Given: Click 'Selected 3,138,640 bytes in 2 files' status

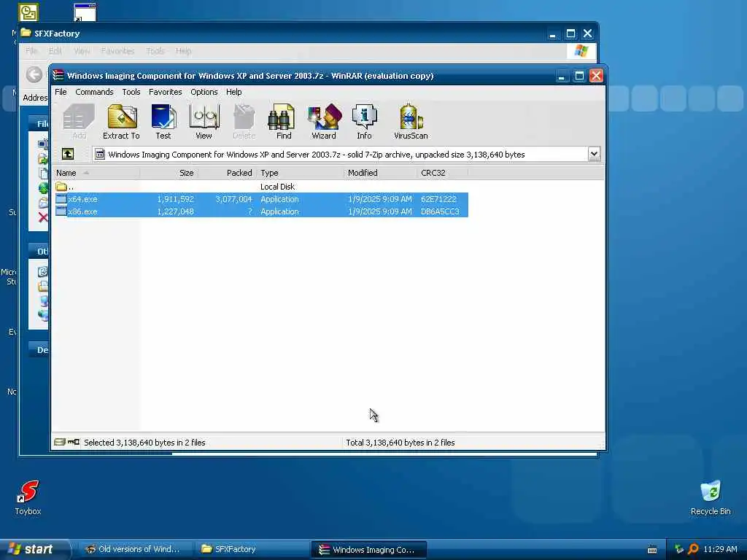Looking at the screenshot, I should pyautogui.click(x=144, y=443).
